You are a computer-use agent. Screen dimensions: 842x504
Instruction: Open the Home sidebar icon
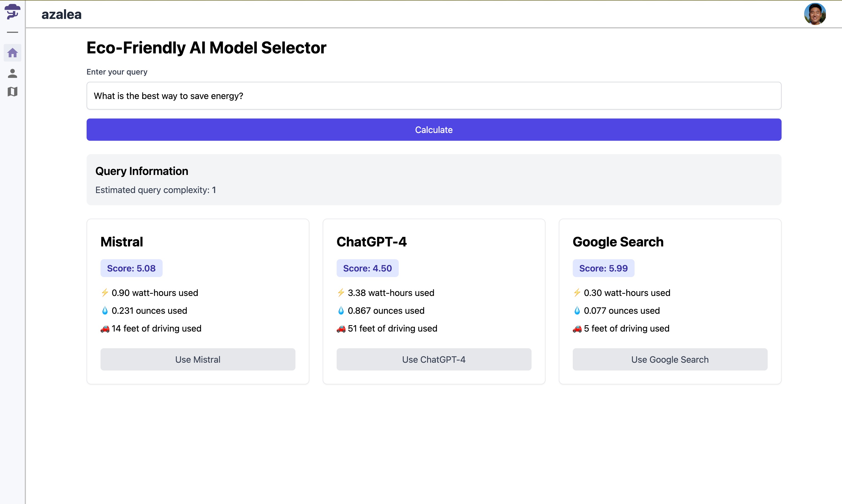pyautogui.click(x=13, y=53)
